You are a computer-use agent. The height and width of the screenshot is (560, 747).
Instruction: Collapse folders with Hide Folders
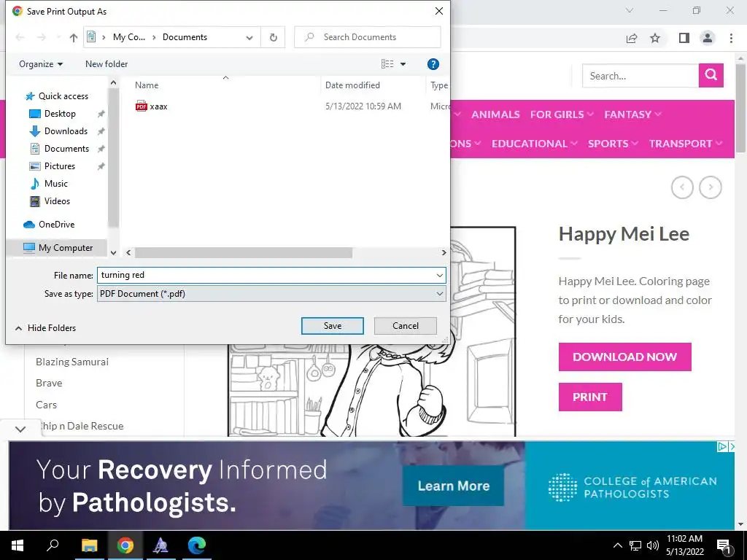[x=46, y=327]
